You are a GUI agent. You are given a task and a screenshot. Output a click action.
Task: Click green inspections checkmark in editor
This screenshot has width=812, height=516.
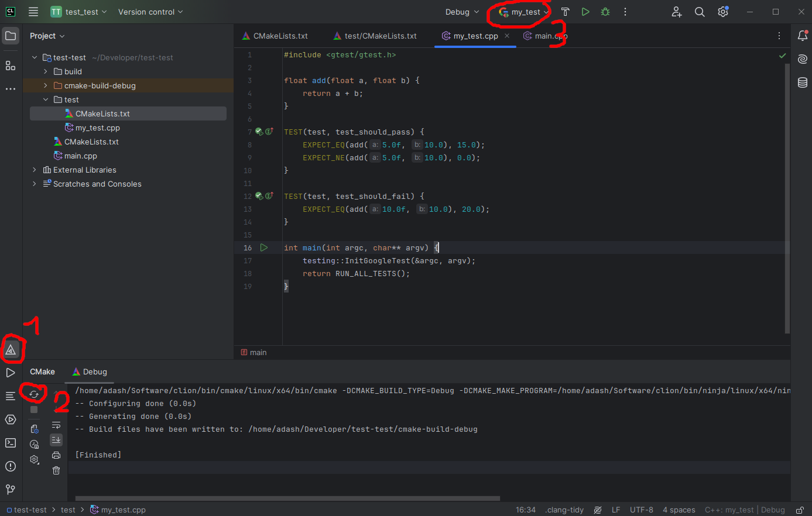coord(782,56)
